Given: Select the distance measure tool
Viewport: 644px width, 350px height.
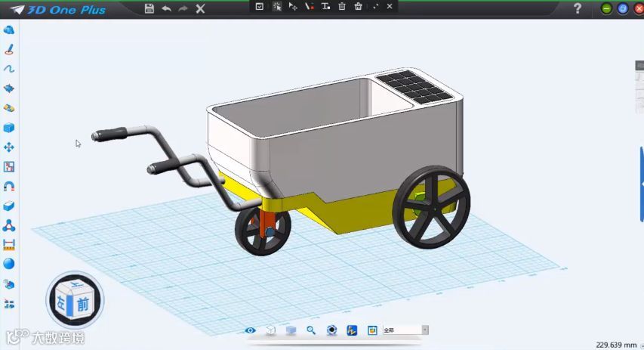Looking at the screenshot, I should click(8, 245).
